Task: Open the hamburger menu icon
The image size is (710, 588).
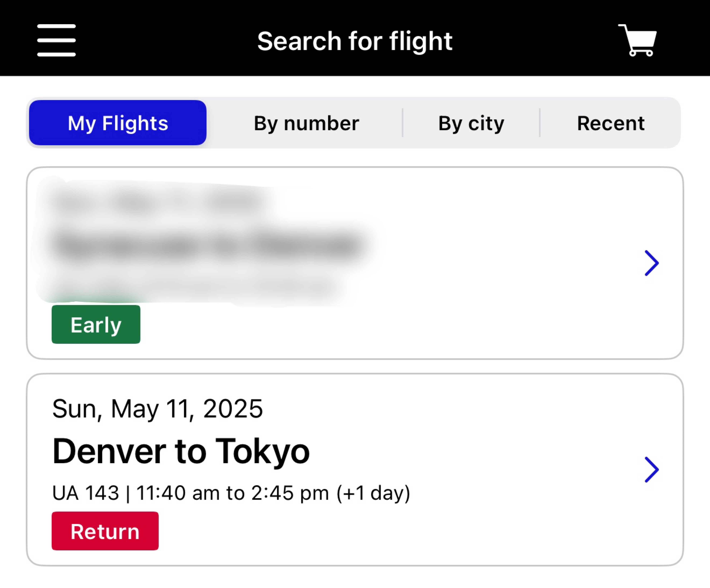Action: coord(56,40)
